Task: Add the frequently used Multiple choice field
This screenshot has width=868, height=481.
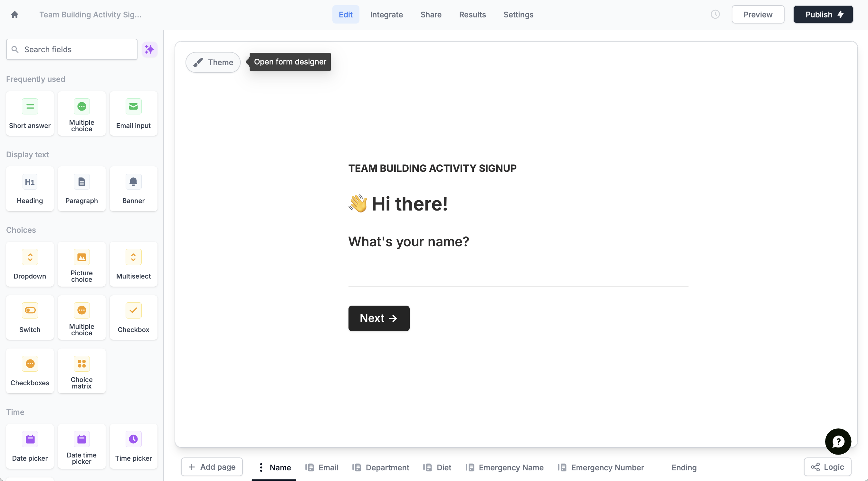Action: (81, 114)
